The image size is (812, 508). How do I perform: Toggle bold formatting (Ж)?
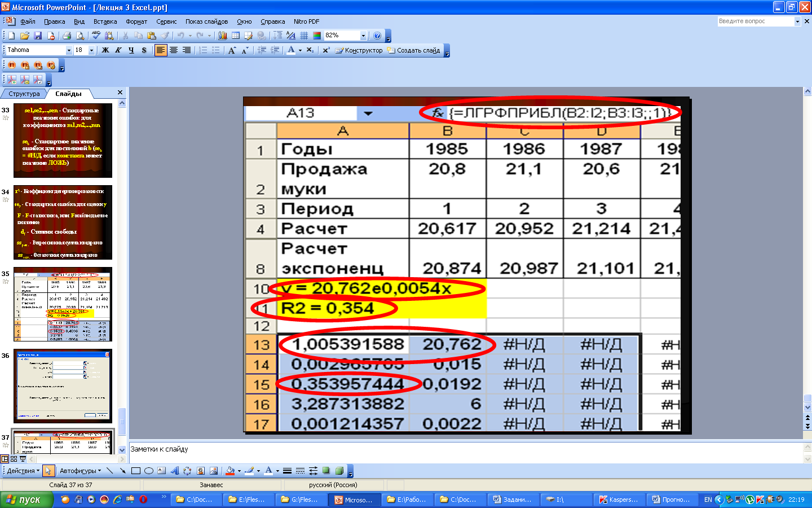click(105, 50)
